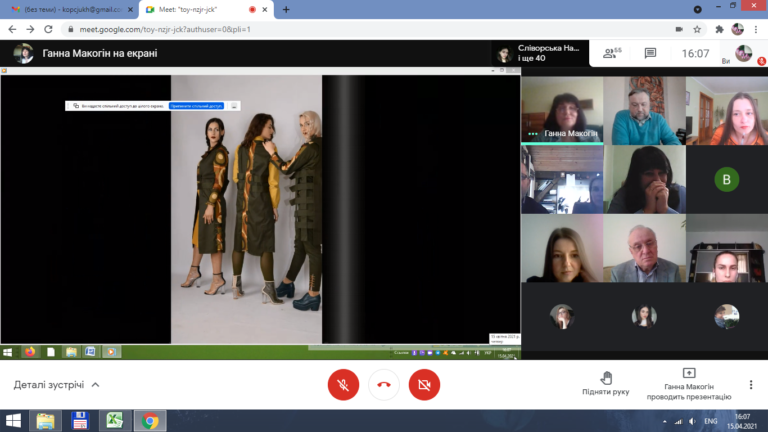Open the Meet chat panel icon
Image resolution: width=768 pixels, height=432 pixels.
click(x=650, y=53)
